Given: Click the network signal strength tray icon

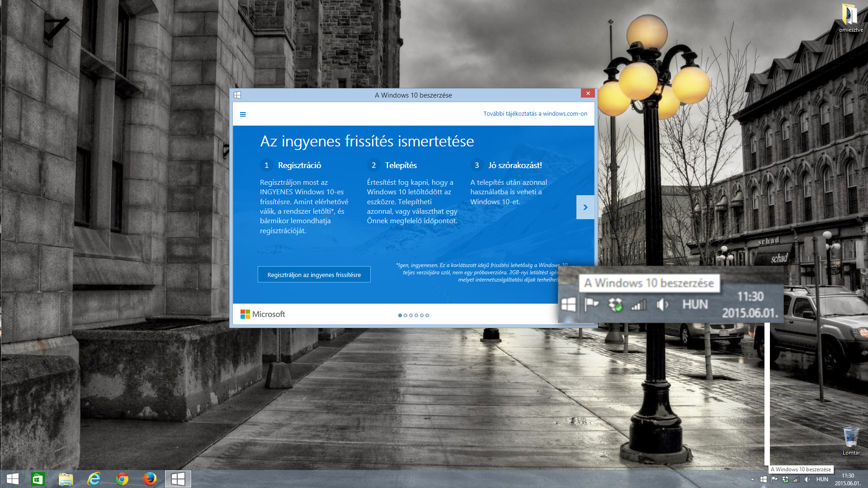Looking at the screenshot, I should click(x=796, y=479).
